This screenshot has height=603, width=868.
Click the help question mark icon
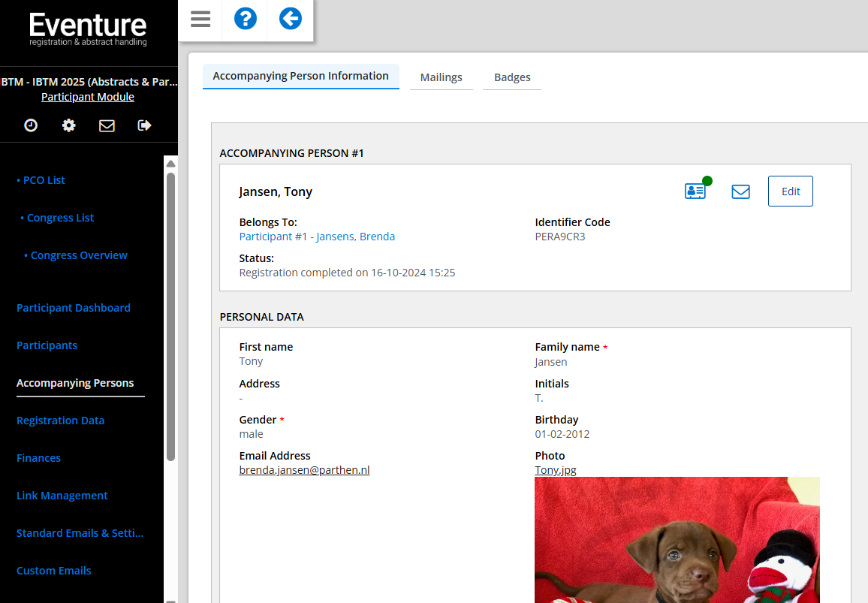tap(246, 20)
